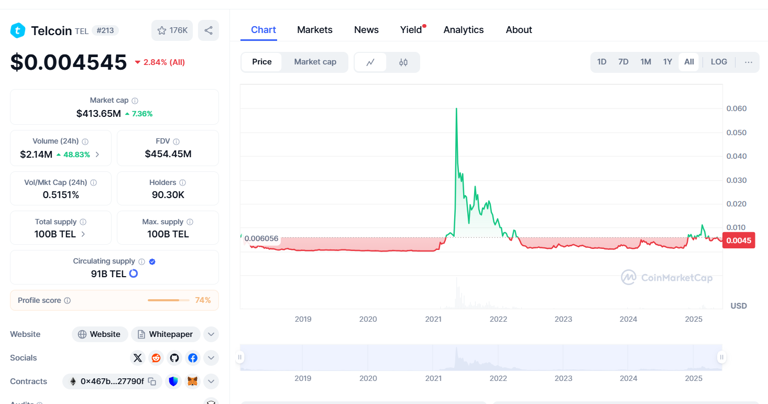This screenshot has width=768, height=404.
Task: Add Telcoin to watchlist with star button
Action: pyautogui.click(x=172, y=30)
